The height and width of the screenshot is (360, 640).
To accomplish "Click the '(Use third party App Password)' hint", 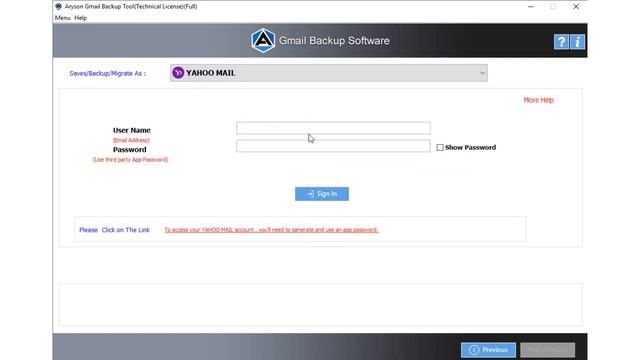I will [130, 160].
